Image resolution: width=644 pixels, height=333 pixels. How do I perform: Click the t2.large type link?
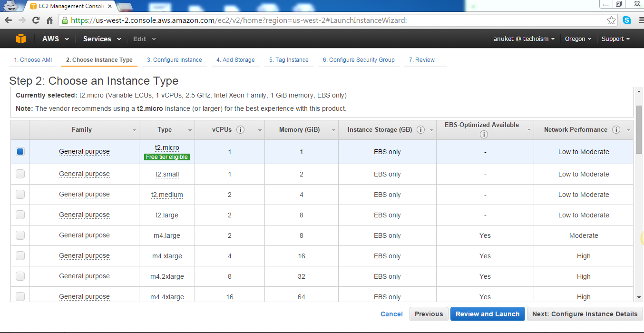[167, 215]
